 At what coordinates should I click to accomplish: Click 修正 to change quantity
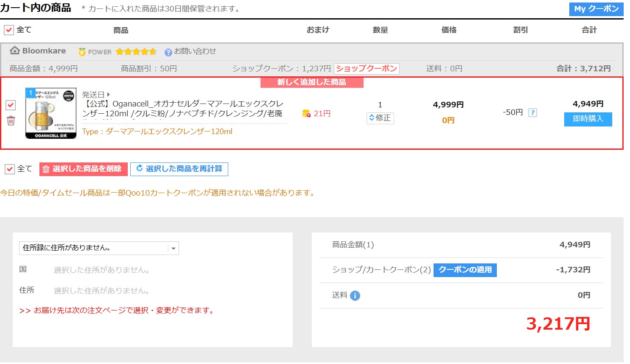click(x=380, y=118)
